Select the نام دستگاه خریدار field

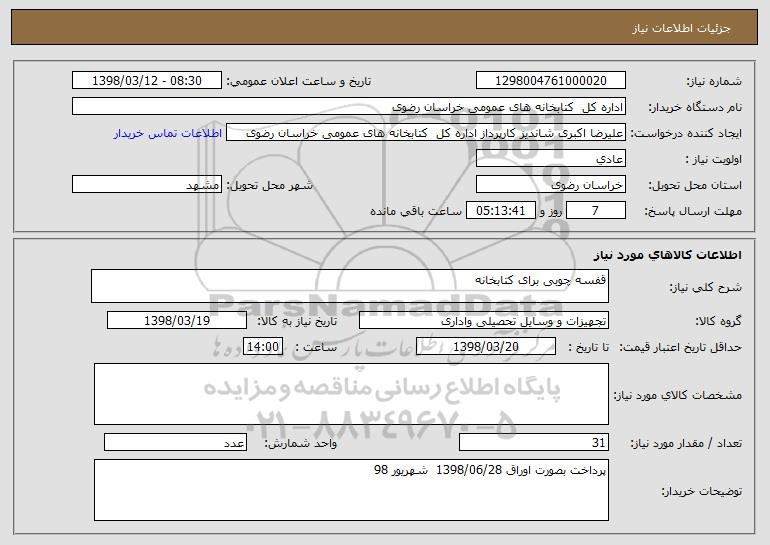pyautogui.click(x=349, y=106)
